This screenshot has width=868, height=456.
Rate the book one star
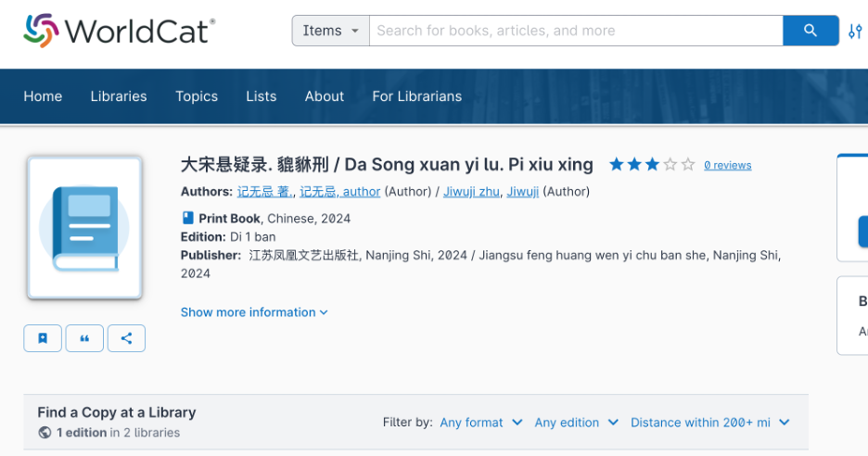tap(616, 164)
